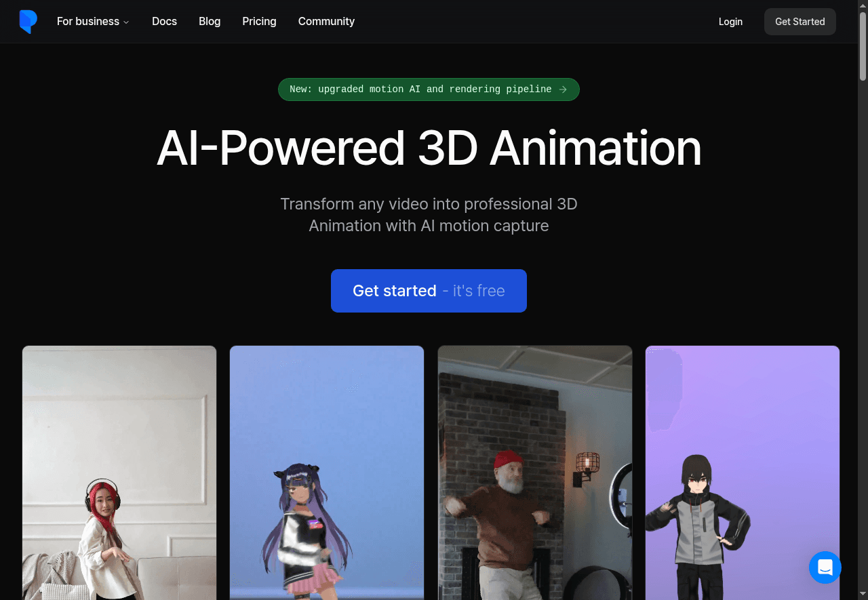Click the blue logo in the navbar
Screen dimensions: 868x600
[28, 22]
